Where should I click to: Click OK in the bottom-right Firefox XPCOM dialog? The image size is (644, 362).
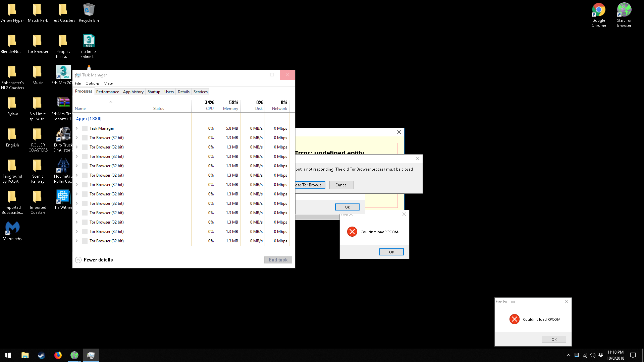[553, 340]
